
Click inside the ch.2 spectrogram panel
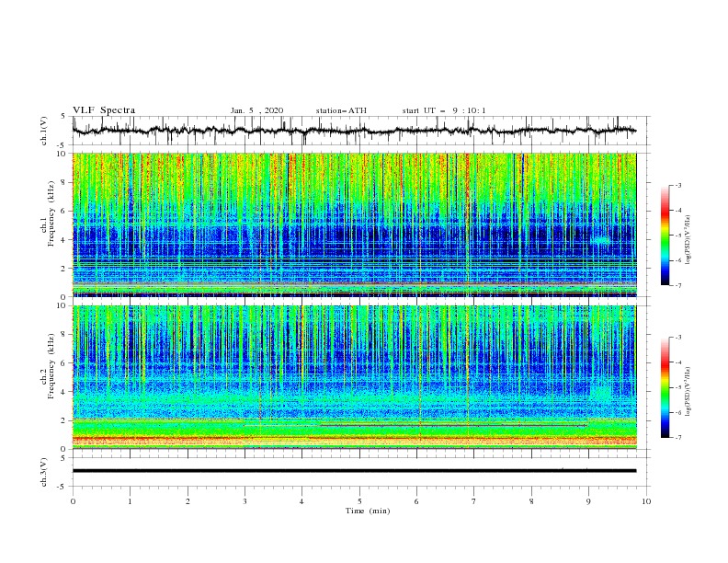[x=355, y=377]
